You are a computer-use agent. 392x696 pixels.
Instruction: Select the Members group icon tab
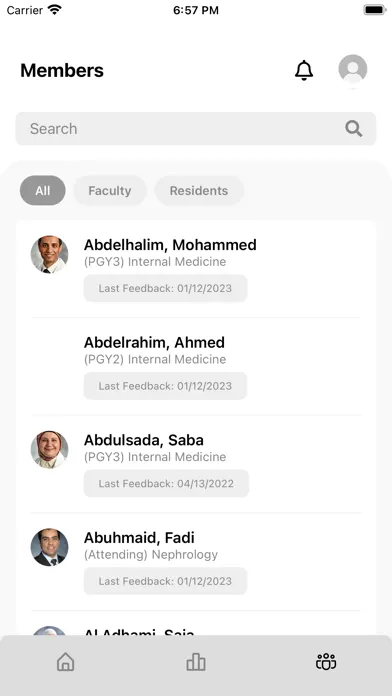[x=326, y=662]
